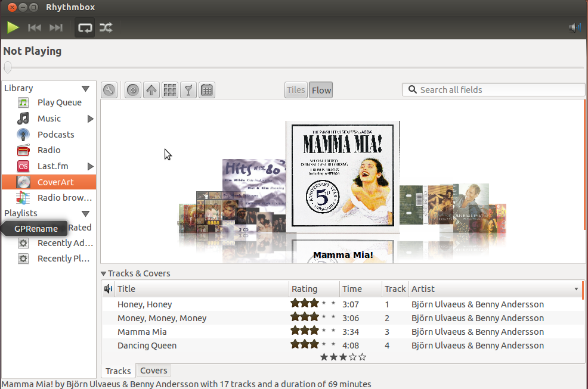Viewport: 588px width, 389px height.
Task: Select the Michael Bolton album cover
Action: point(471,204)
